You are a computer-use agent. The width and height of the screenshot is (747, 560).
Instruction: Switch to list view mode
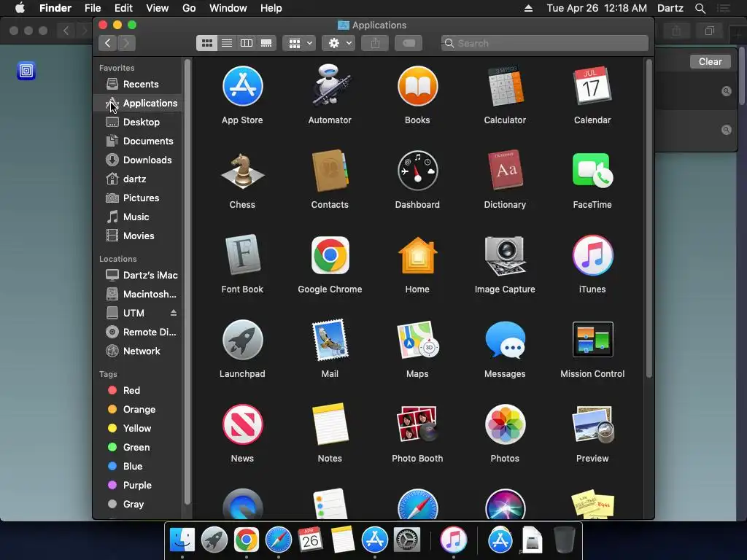tap(227, 43)
